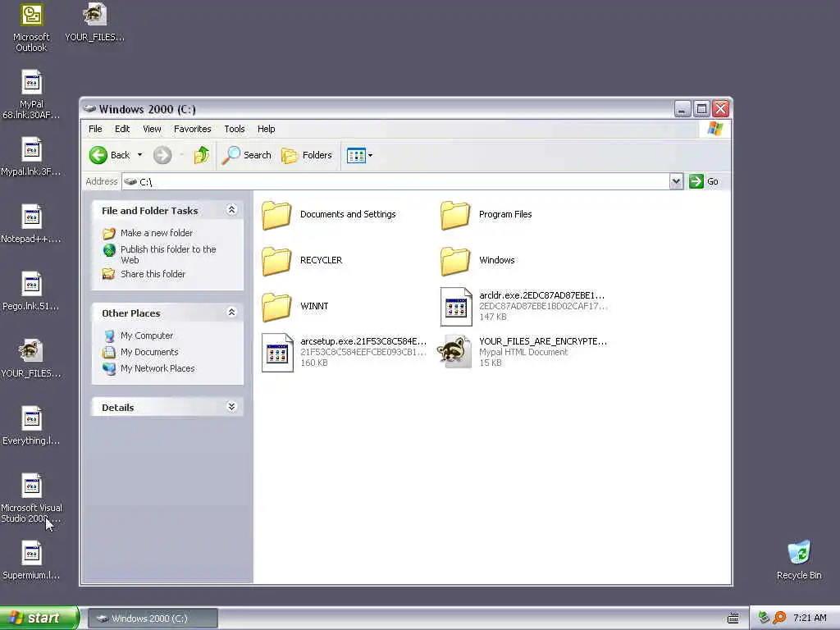This screenshot has height=630, width=840.
Task: Select YOUR_FILES_ARE_ENCRYPTED raccoon file in Explorer
Action: [x=454, y=352]
